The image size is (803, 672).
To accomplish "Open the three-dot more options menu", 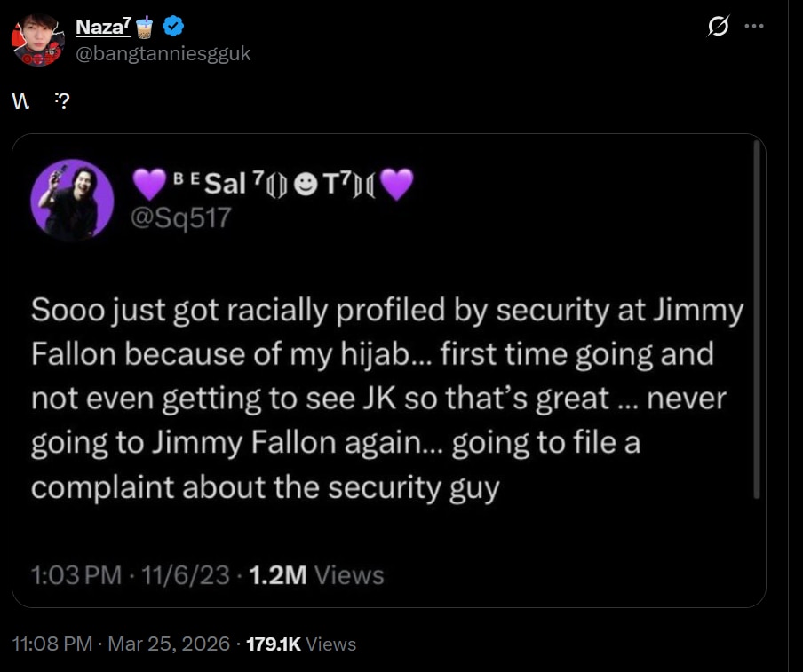I will pyautogui.click(x=754, y=27).
